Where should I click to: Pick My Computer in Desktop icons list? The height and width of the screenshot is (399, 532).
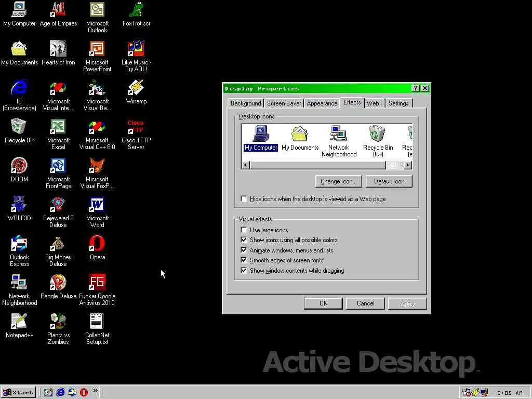click(261, 138)
